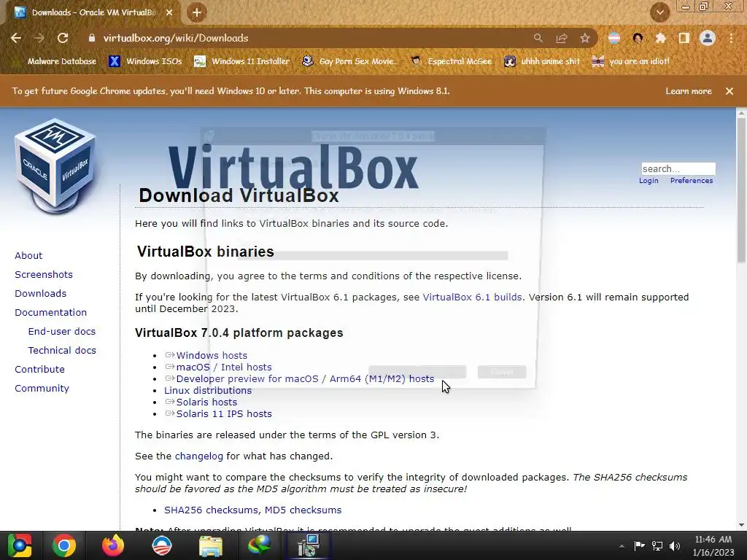Screen dimensions: 747x560
Task: Open the Malware Database bookmark
Action: (62, 61)
